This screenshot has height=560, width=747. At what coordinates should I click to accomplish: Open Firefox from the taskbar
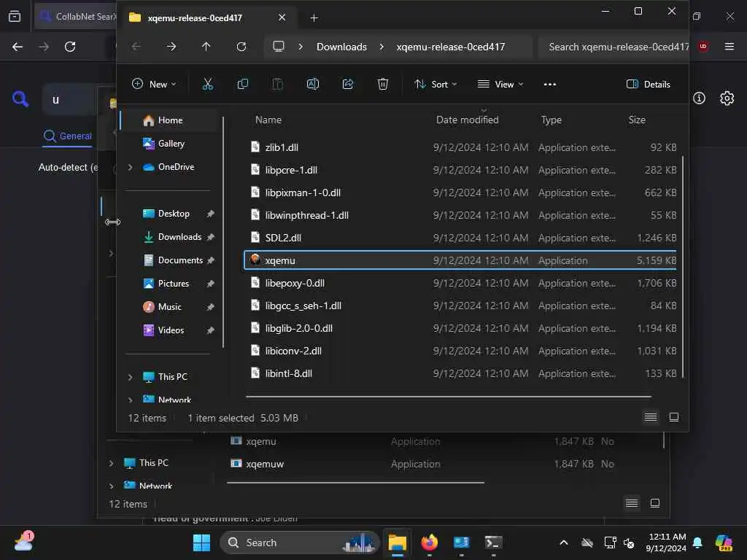[x=429, y=542]
